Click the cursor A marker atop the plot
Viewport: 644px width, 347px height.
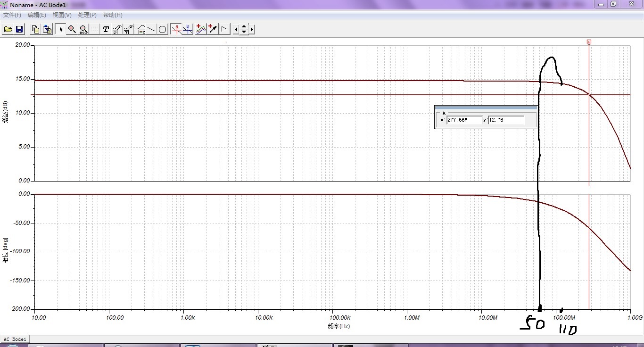pos(589,42)
